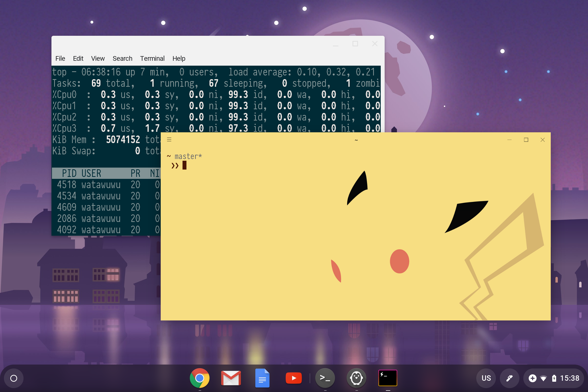
Task: Open the stylus tools pen icon
Action: point(509,378)
